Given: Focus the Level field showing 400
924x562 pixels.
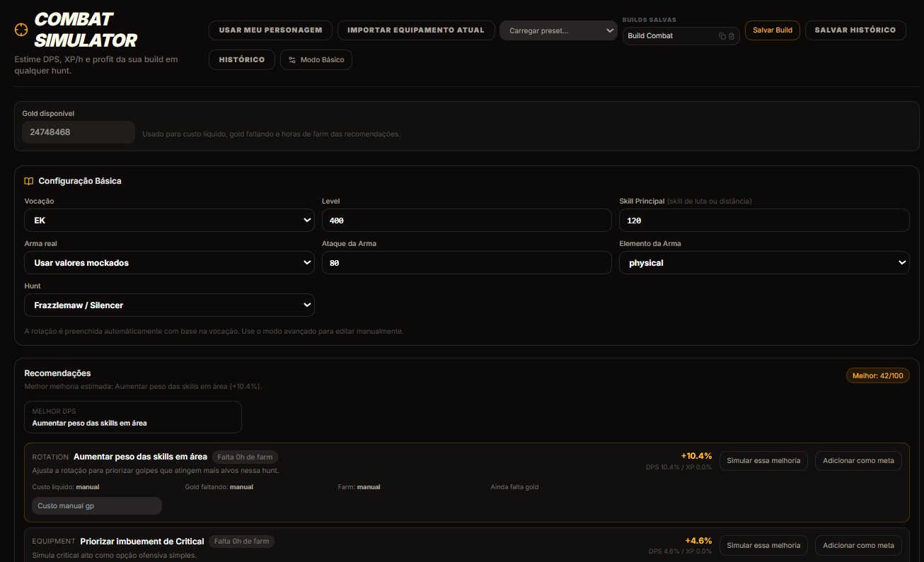Looking at the screenshot, I should [x=467, y=221].
